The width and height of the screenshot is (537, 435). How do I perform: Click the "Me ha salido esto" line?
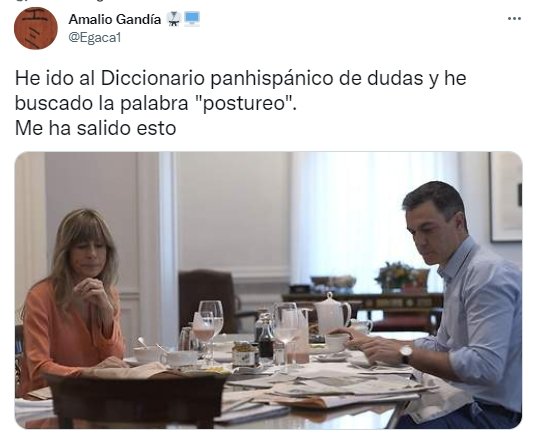pyautogui.click(x=96, y=128)
